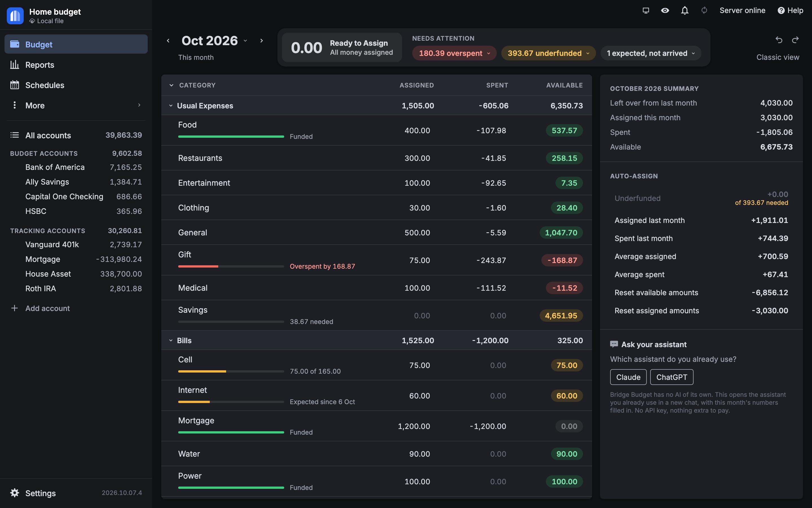Expand the More menu in sidebar
This screenshot has height=508, width=812.
pos(76,105)
